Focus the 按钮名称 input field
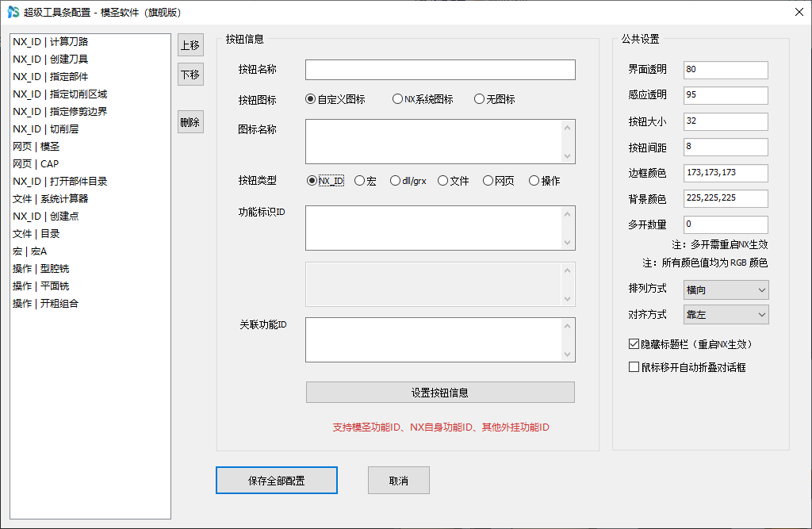This screenshot has width=812, height=529. pos(440,70)
